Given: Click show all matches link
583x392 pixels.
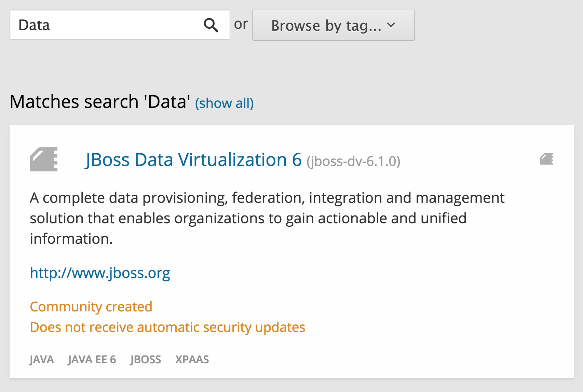Looking at the screenshot, I should click(x=224, y=103).
